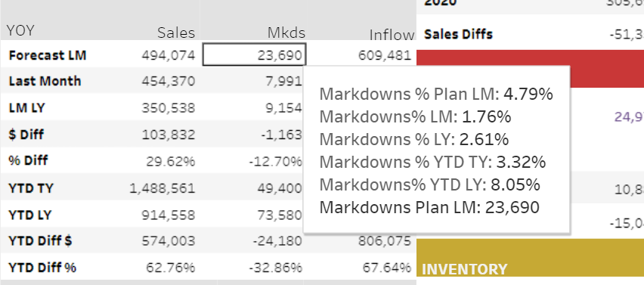This screenshot has width=644, height=285.
Task: Select YTD TY Sales value 1,488,561
Action: point(163,188)
